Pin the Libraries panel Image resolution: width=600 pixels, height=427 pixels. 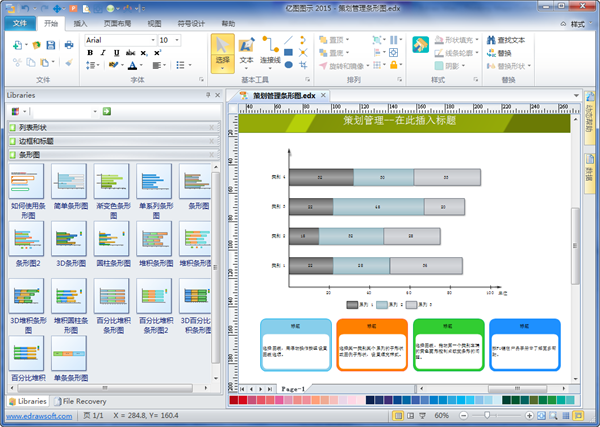209,94
